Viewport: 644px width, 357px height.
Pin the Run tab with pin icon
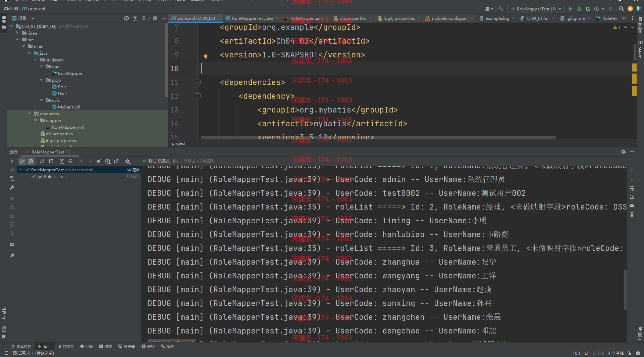(12, 256)
